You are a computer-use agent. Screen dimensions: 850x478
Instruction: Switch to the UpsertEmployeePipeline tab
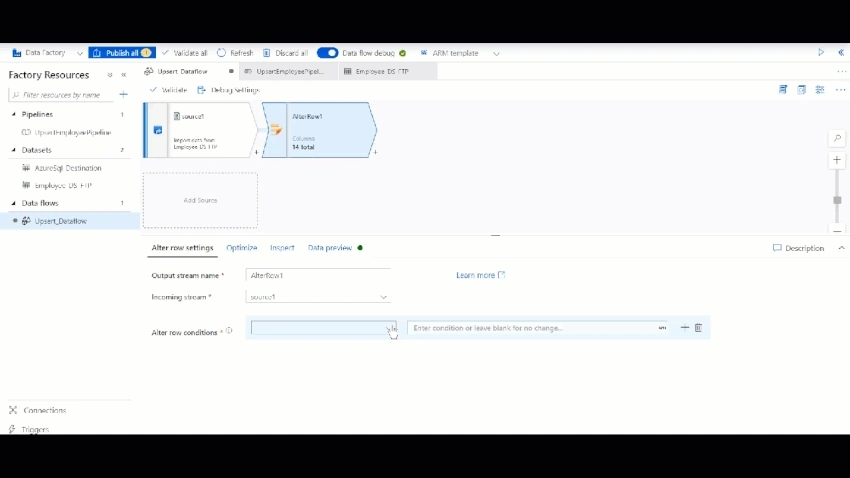[x=289, y=72]
